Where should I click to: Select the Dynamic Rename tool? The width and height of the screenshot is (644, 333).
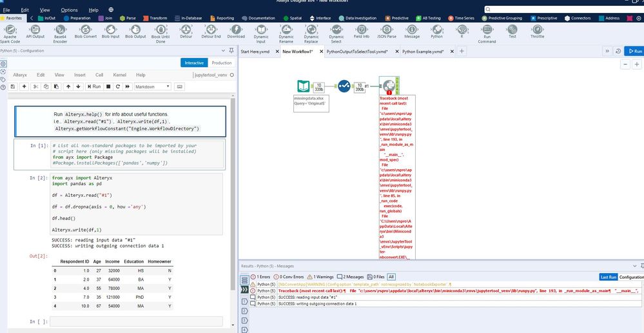click(286, 34)
